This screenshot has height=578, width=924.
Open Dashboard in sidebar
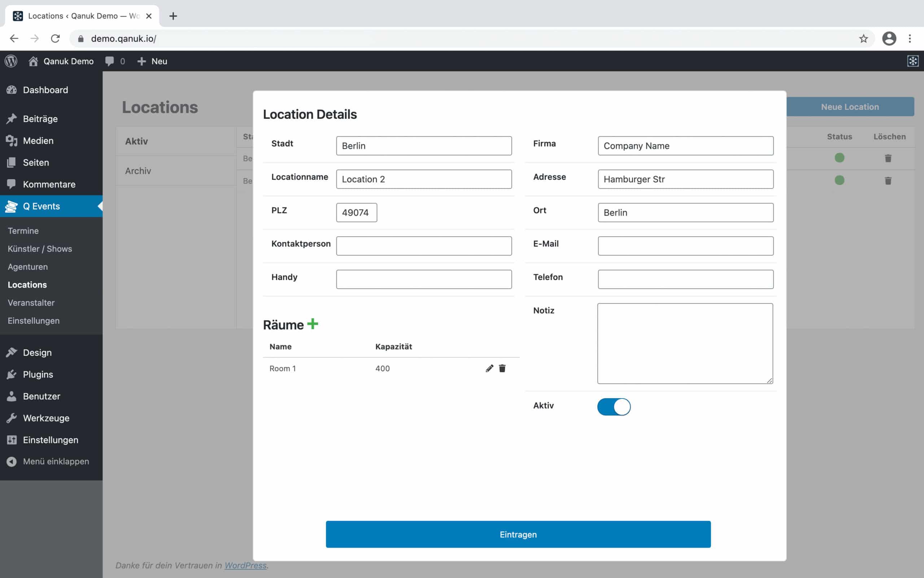[51, 90]
